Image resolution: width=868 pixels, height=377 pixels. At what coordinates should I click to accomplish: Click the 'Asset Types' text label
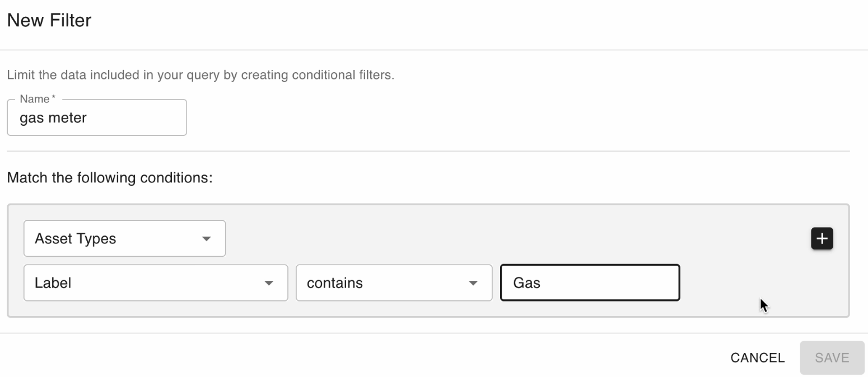click(75, 239)
